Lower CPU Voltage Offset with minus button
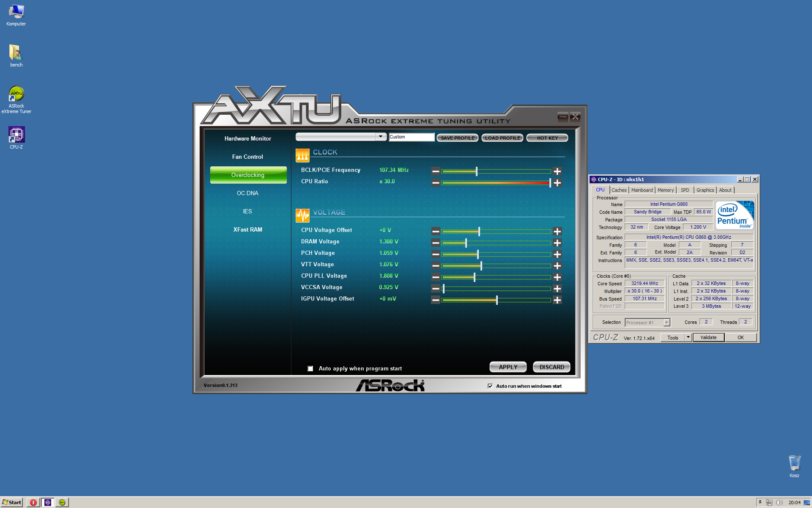812x508 pixels. tap(436, 232)
